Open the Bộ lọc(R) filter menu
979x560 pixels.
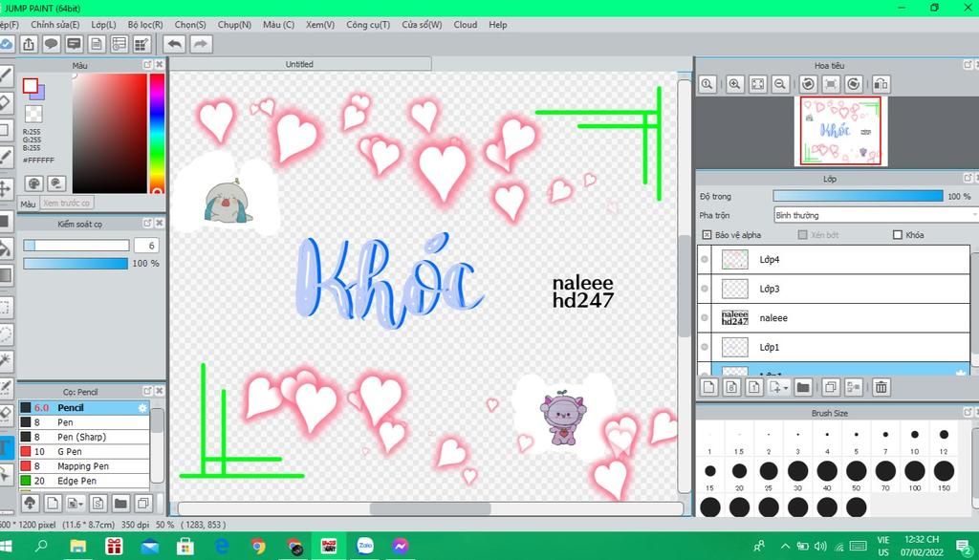coord(145,24)
